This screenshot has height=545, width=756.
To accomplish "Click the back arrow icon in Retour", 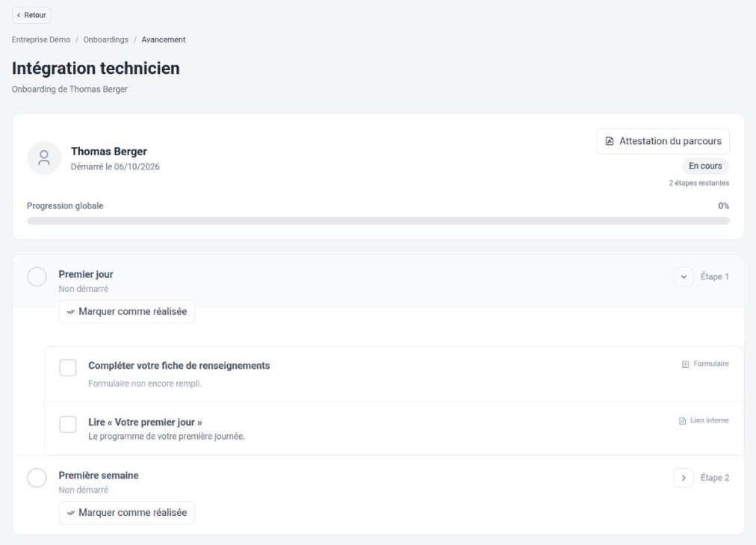I will [x=19, y=16].
